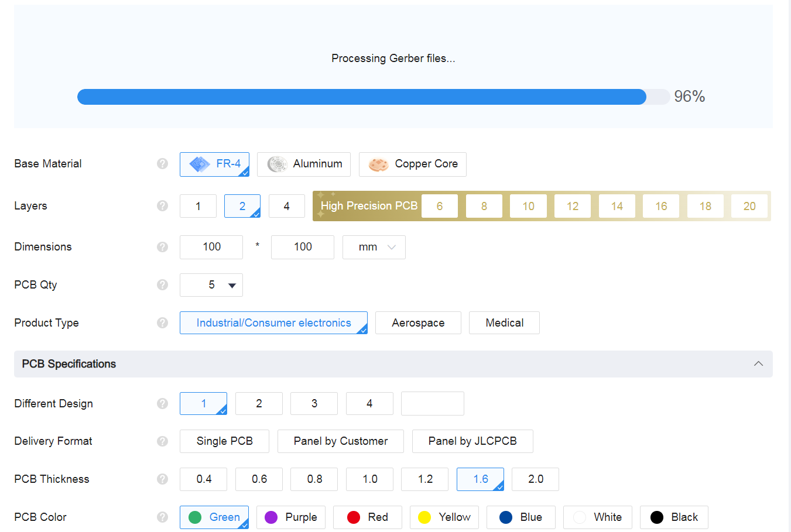This screenshot has width=791, height=532.
Task: Open help for Layers
Action: pyautogui.click(x=162, y=206)
